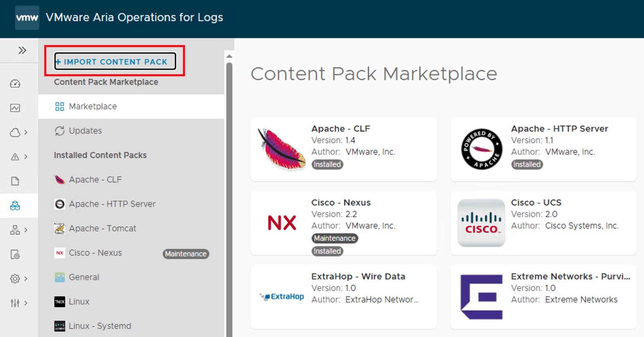Open installed Apache - Tomcat content pack

pos(102,229)
